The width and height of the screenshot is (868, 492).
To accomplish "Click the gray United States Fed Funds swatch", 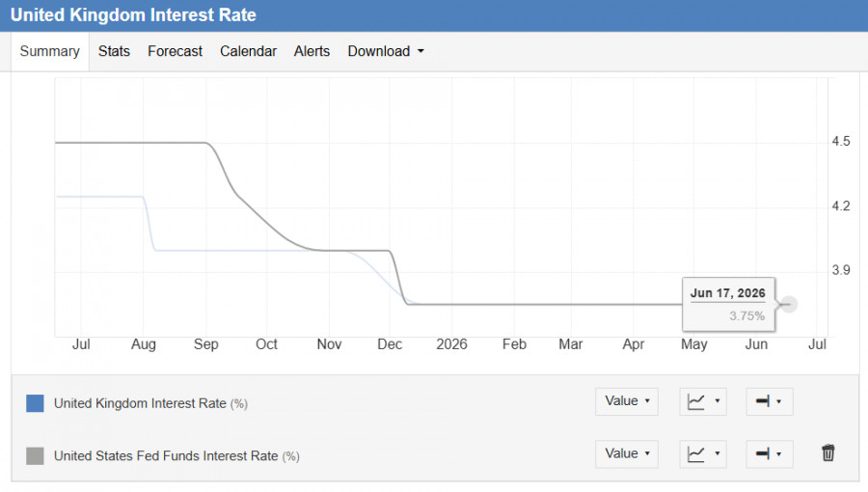I will [35, 456].
